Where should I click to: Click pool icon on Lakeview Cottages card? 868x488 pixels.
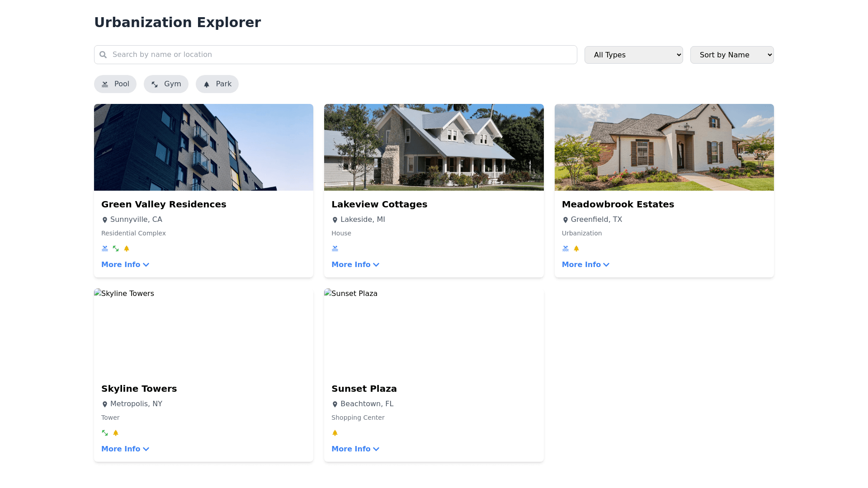[335, 249]
